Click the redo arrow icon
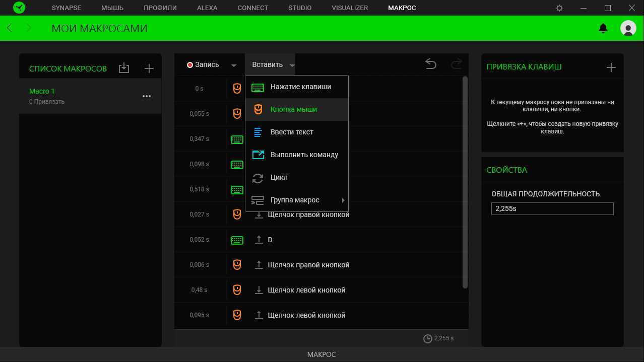The height and width of the screenshot is (364, 644). 457,64
